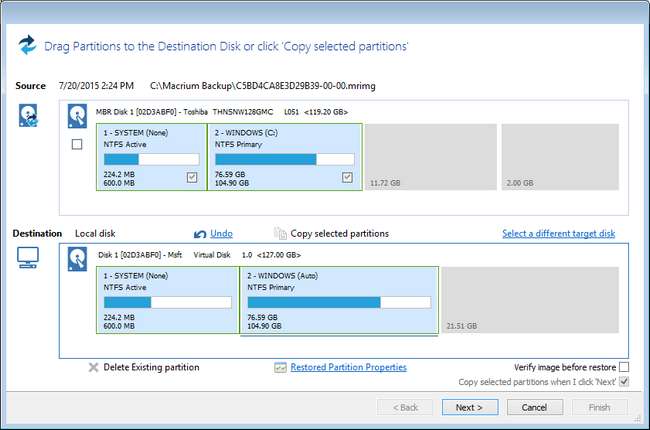This screenshot has height=430, width=650.
Task: Click the destination SYSTEM partition usage bar
Action: (x=150, y=302)
